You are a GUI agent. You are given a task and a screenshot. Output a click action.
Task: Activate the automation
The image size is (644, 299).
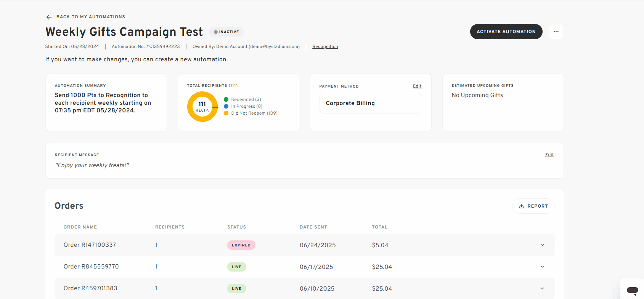[506, 32]
